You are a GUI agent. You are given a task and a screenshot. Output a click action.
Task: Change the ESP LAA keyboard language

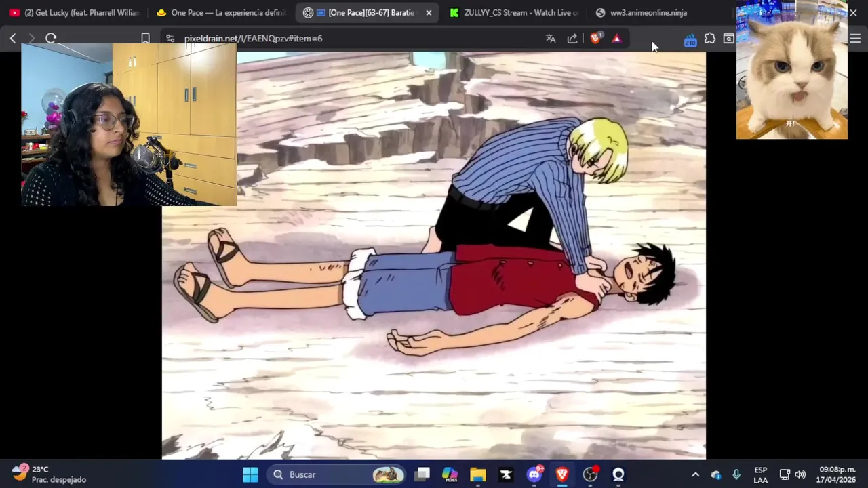point(761,474)
